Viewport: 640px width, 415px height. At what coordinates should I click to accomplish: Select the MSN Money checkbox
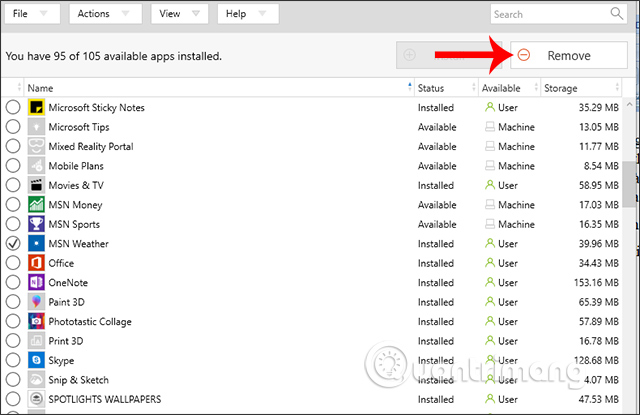(x=13, y=204)
